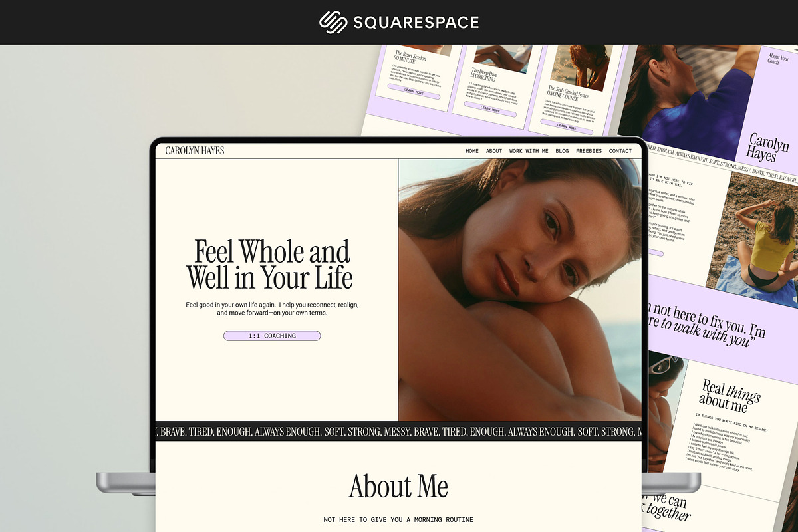
Task: Click the large 'Carolyn Hayes' name on lavender panel
Action: point(767,148)
